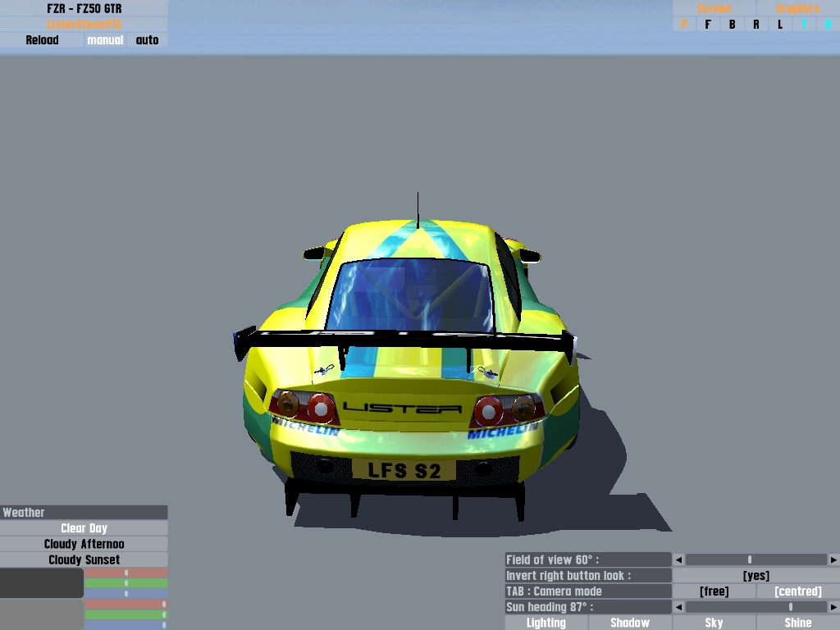Select the cyan U view button
This screenshot has width=840, height=630.
829,24
